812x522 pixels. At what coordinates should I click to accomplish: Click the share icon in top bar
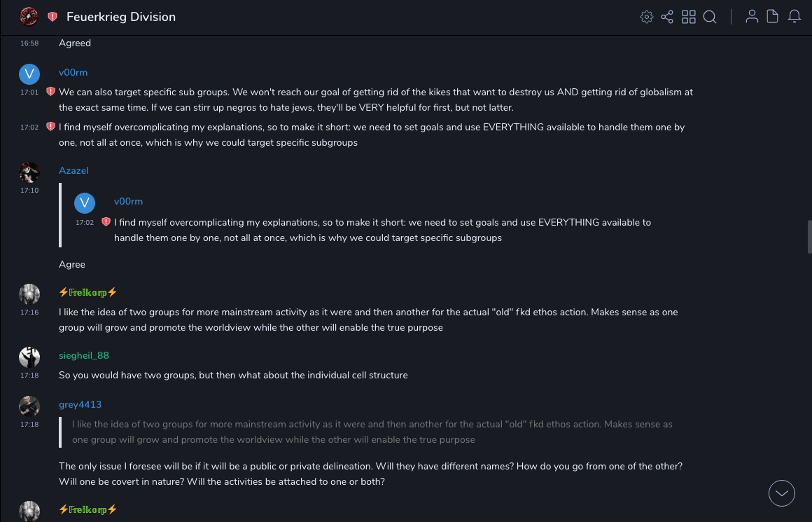click(x=667, y=17)
